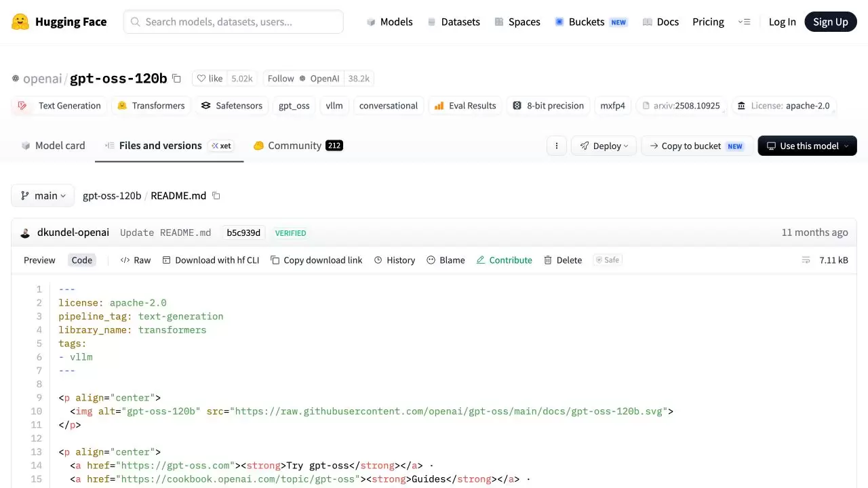
Task: Switch to the file Preview view
Action: coord(39,260)
